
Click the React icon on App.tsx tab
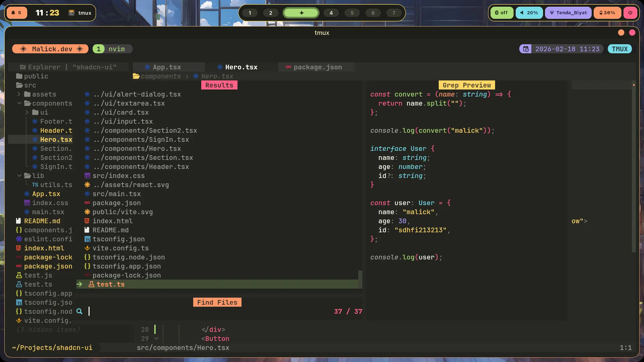147,67
